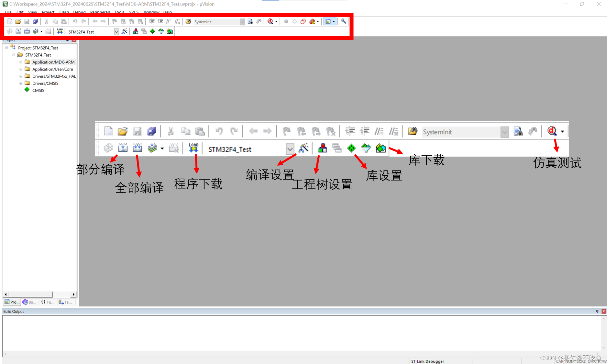Image resolution: width=607 pixels, height=364 pixels.
Task: Open the dropdown arrow beside the debug icon
Action: [276, 22]
